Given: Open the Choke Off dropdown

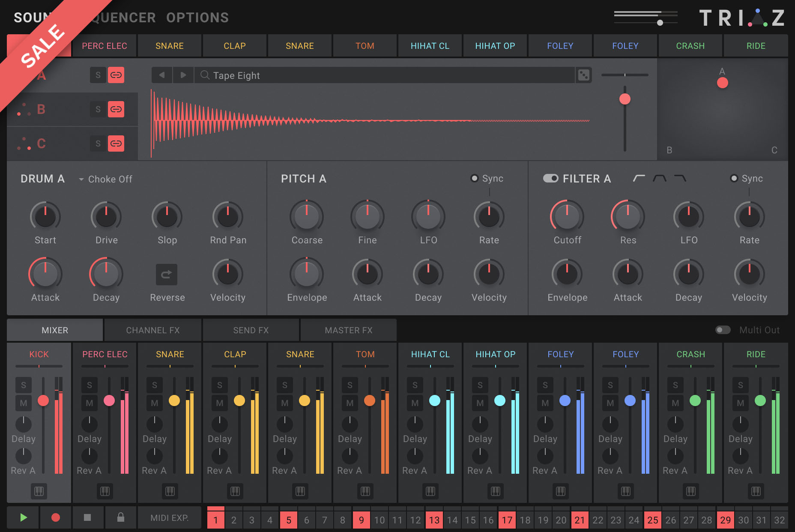Looking at the screenshot, I should pyautogui.click(x=106, y=179).
